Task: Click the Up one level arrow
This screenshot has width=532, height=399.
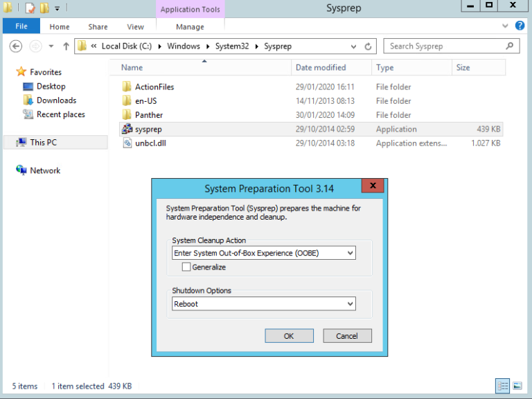Action: point(66,46)
